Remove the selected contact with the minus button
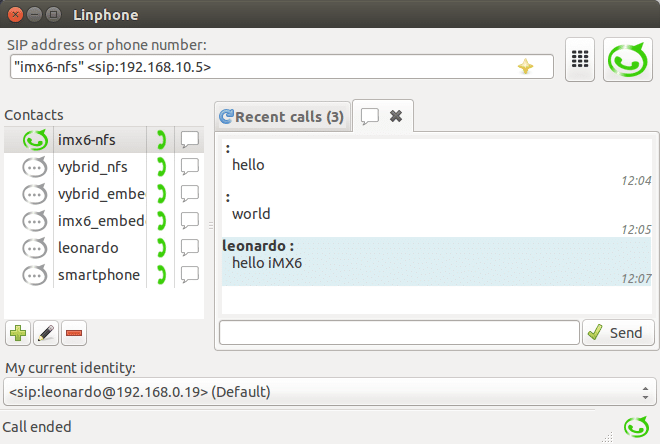This screenshot has width=660, height=444. coord(74,333)
